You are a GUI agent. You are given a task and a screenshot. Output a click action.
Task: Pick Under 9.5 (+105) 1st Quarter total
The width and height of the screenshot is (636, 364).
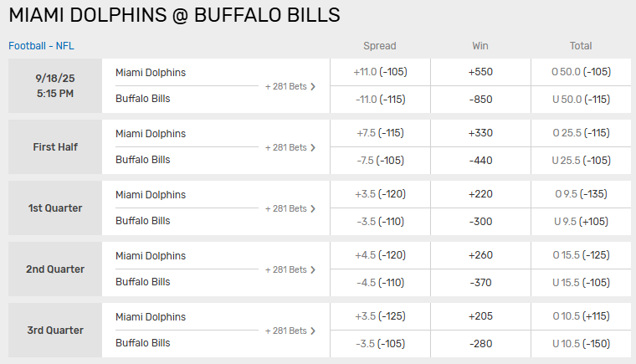click(x=581, y=221)
